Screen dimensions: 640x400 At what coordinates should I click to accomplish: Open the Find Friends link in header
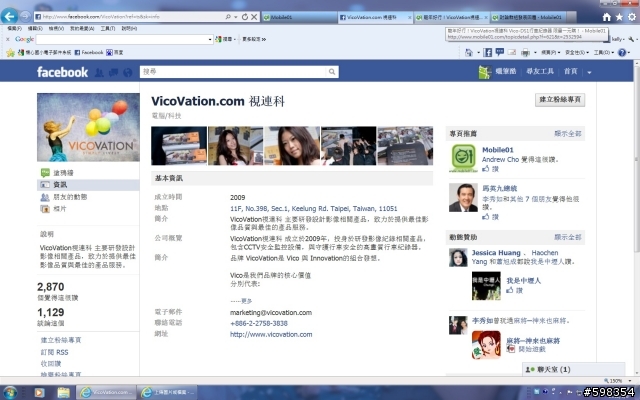540,71
